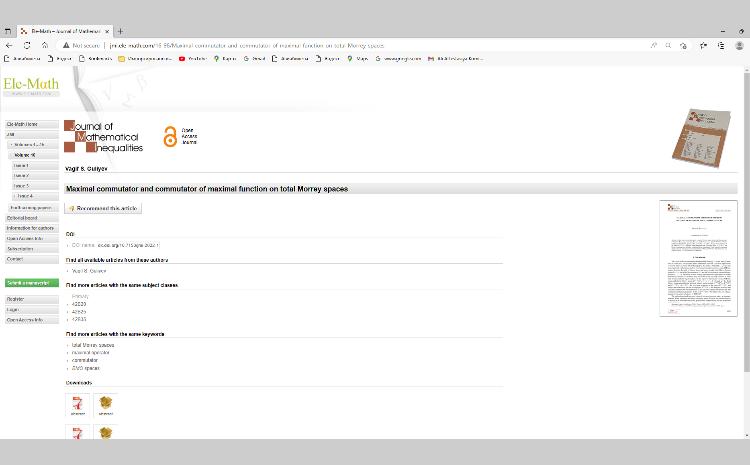Click the YouTube bookmark in bookmarks bar

pyautogui.click(x=192, y=59)
